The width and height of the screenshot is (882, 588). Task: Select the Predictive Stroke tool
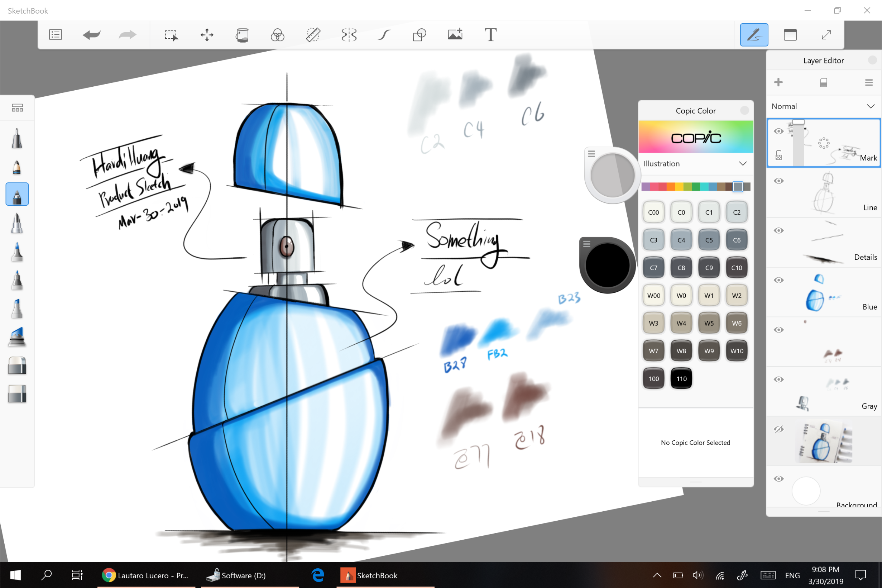384,35
